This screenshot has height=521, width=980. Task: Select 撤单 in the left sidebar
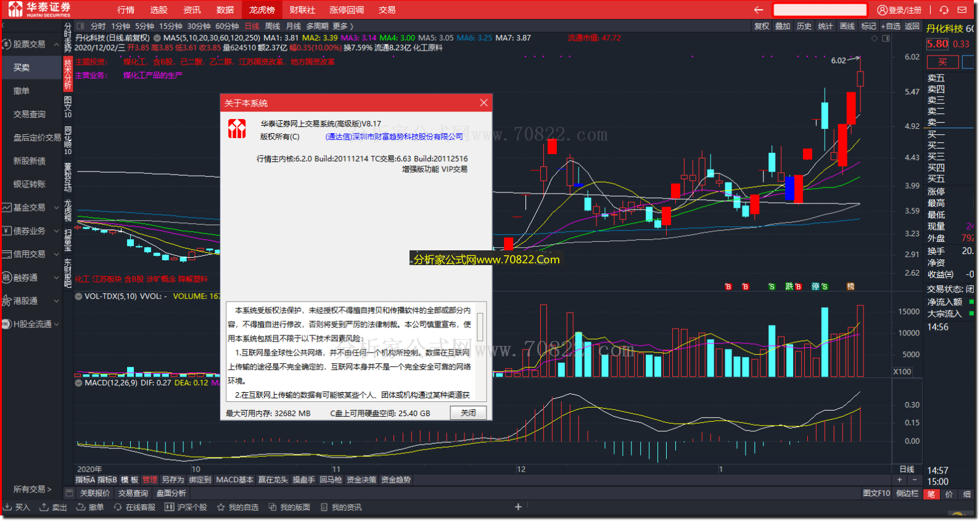22,91
